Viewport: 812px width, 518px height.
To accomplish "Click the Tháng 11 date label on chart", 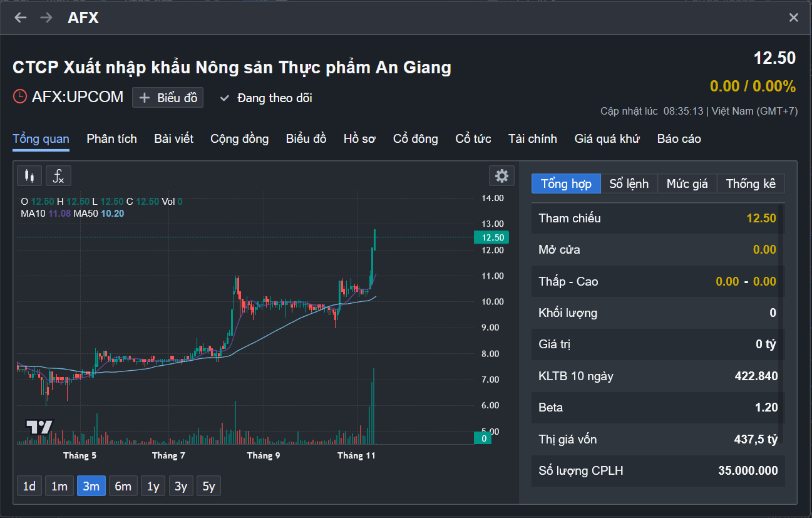I will pyautogui.click(x=356, y=455).
